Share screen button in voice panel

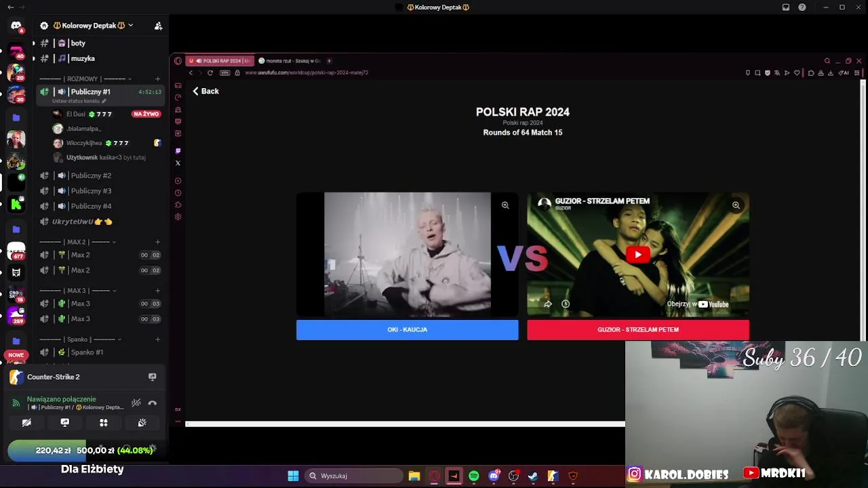tap(65, 422)
